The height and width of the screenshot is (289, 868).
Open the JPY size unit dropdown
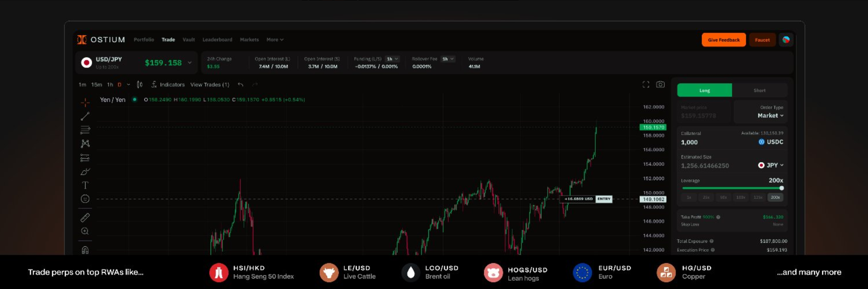pos(771,165)
